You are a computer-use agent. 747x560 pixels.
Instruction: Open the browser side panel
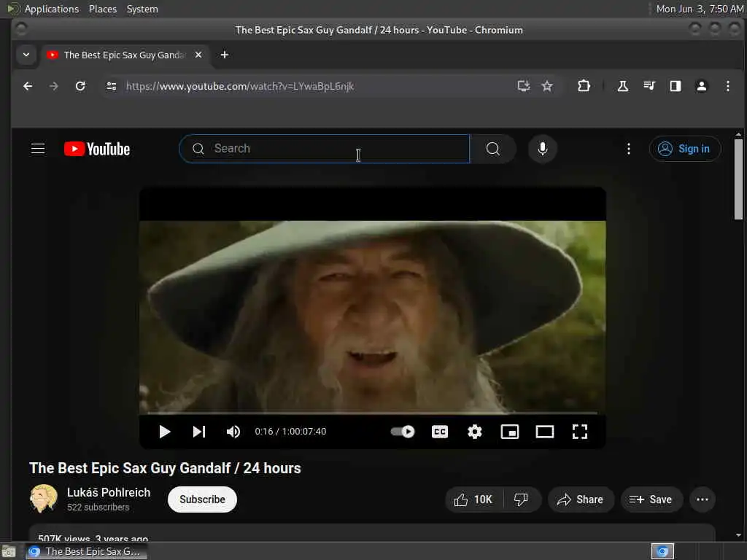675,86
